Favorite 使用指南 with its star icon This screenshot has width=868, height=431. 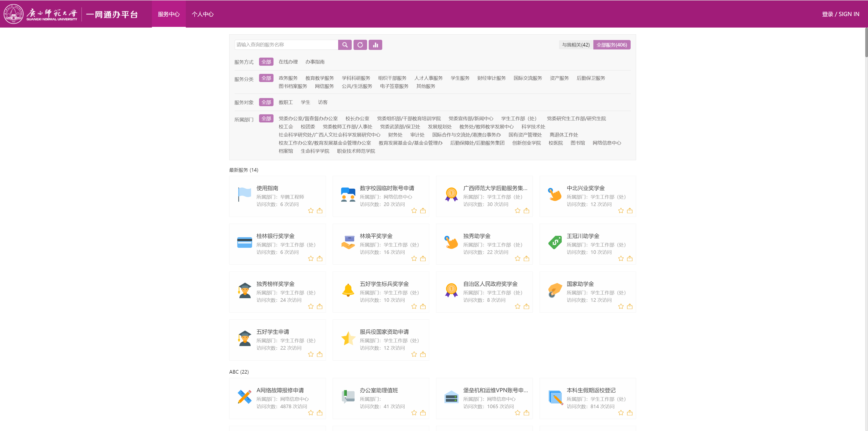(311, 211)
